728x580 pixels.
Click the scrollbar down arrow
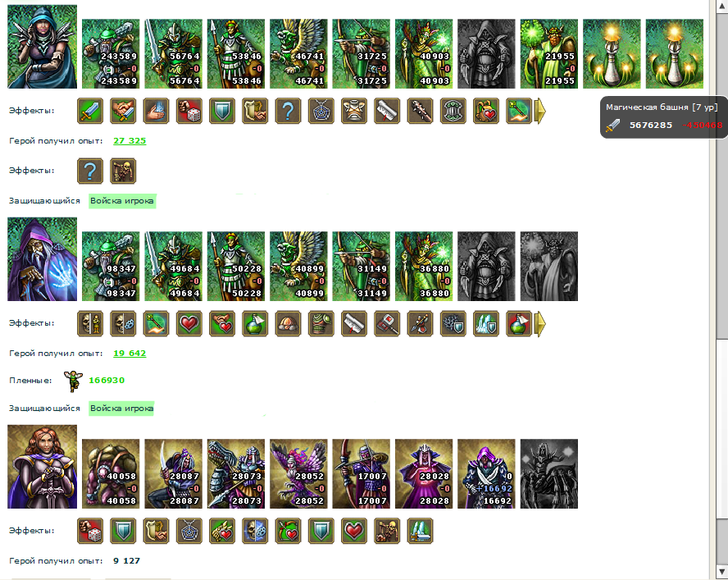coord(722,572)
